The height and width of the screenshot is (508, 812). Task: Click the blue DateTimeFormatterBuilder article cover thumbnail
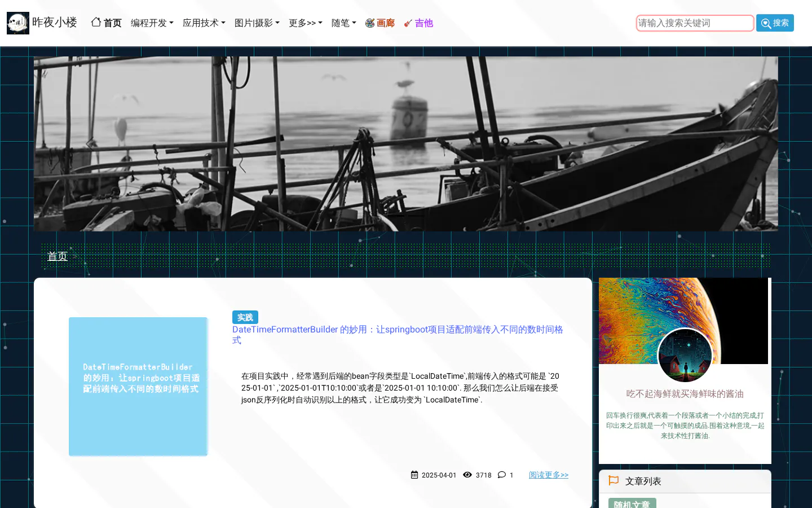tap(138, 387)
